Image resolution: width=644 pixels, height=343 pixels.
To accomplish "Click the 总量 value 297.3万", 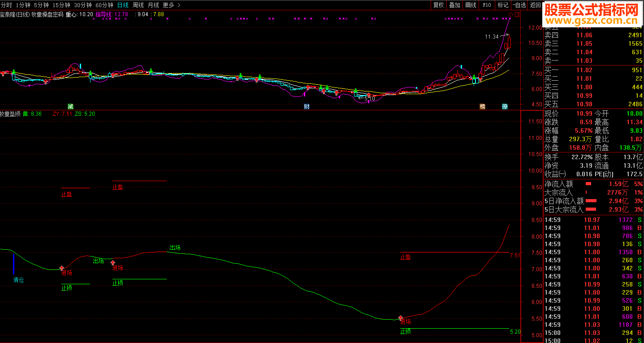I will [580, 139].
